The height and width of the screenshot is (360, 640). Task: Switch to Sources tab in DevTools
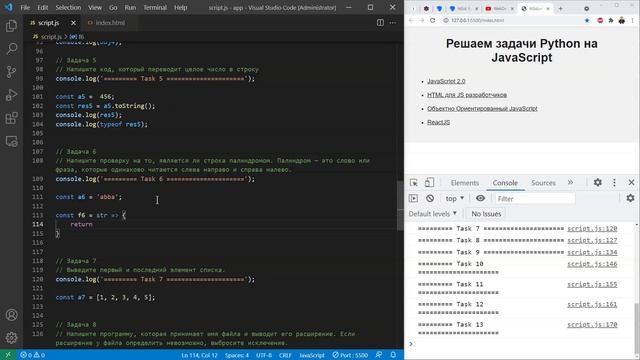coord(543,183)
